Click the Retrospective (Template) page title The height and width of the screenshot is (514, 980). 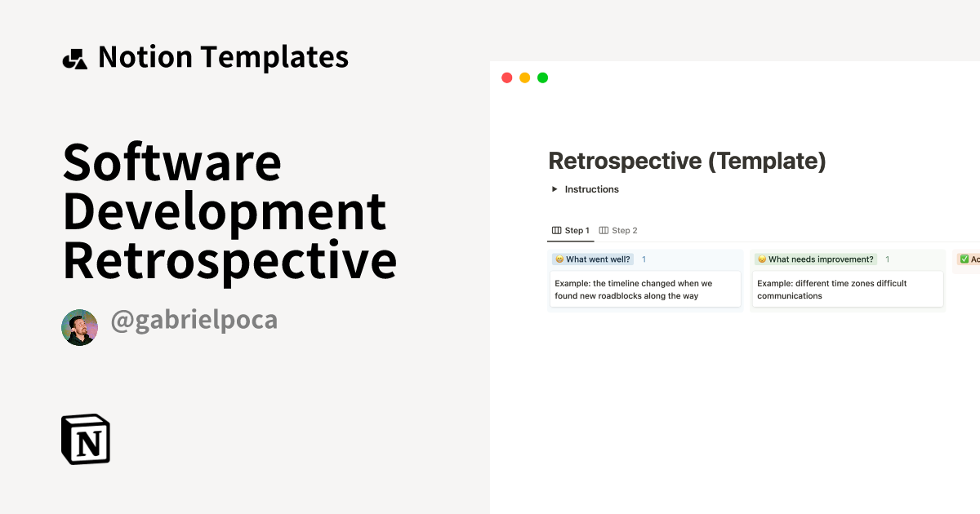click(x=688, y=161)
